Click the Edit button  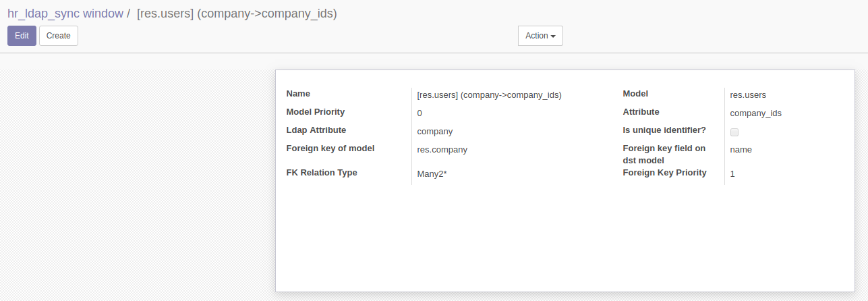tap(22, 36)
